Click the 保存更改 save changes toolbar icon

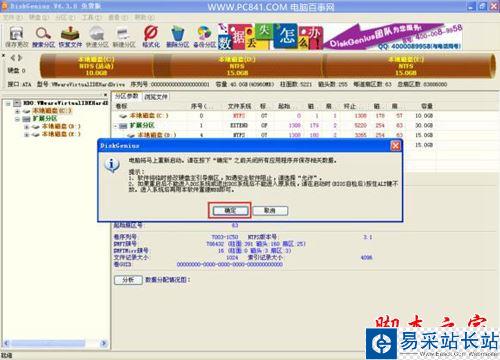tap(17, 36)
